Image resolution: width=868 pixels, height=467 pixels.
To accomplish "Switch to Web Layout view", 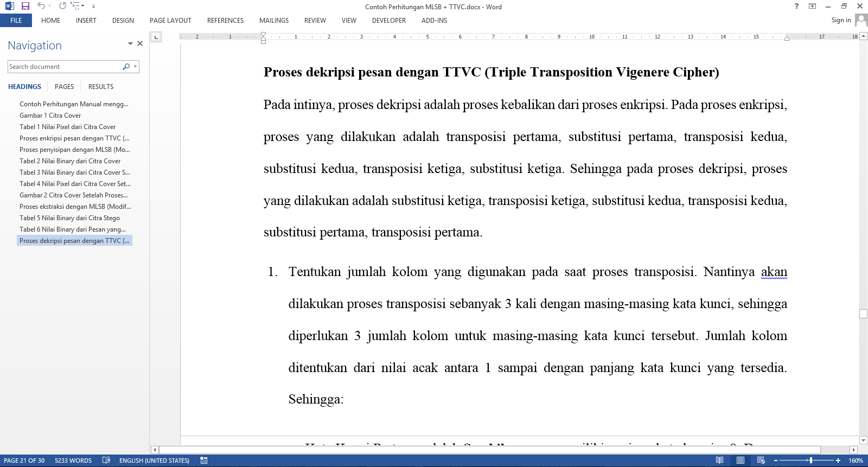I will (761, 460).
